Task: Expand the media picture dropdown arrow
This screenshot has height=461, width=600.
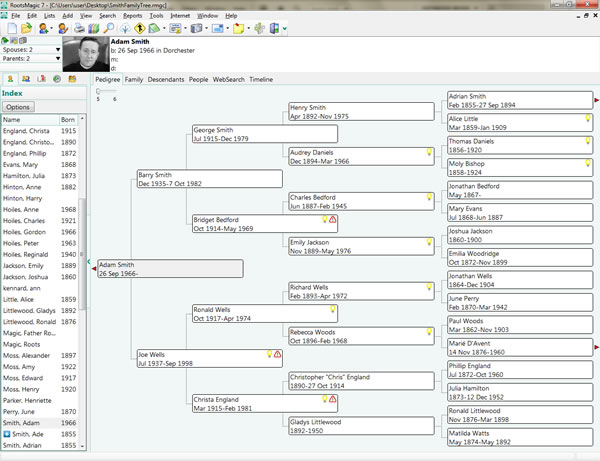Action: click(227, 28)
